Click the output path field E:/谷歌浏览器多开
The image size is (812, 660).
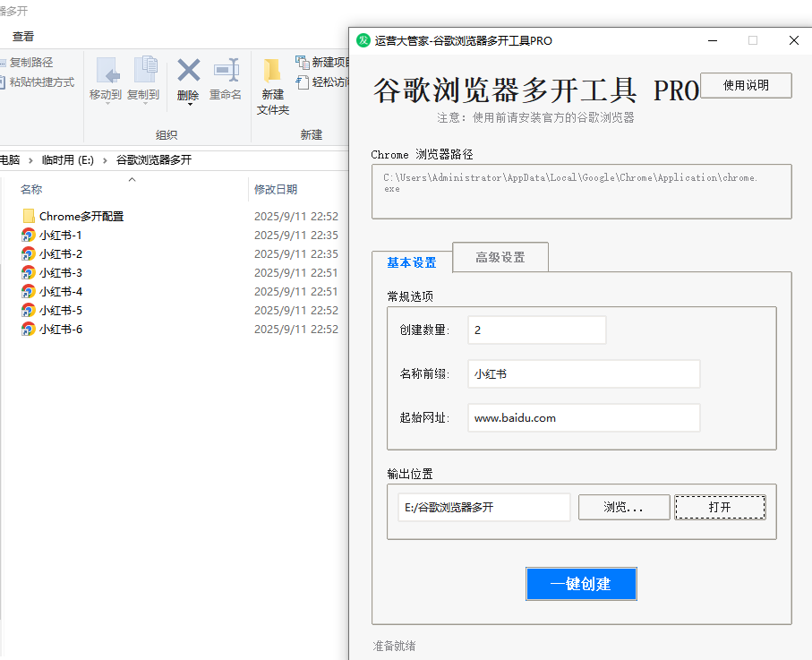484,507
